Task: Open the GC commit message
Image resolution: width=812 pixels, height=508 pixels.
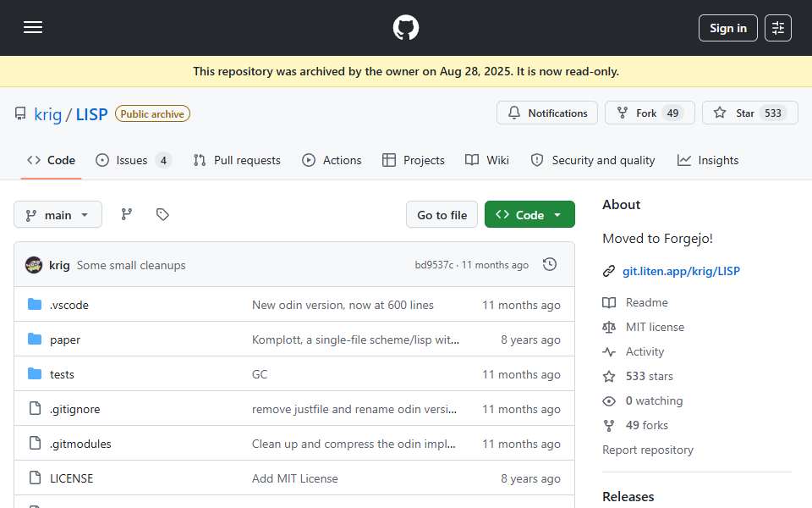Action: click(x=260, y=374)
